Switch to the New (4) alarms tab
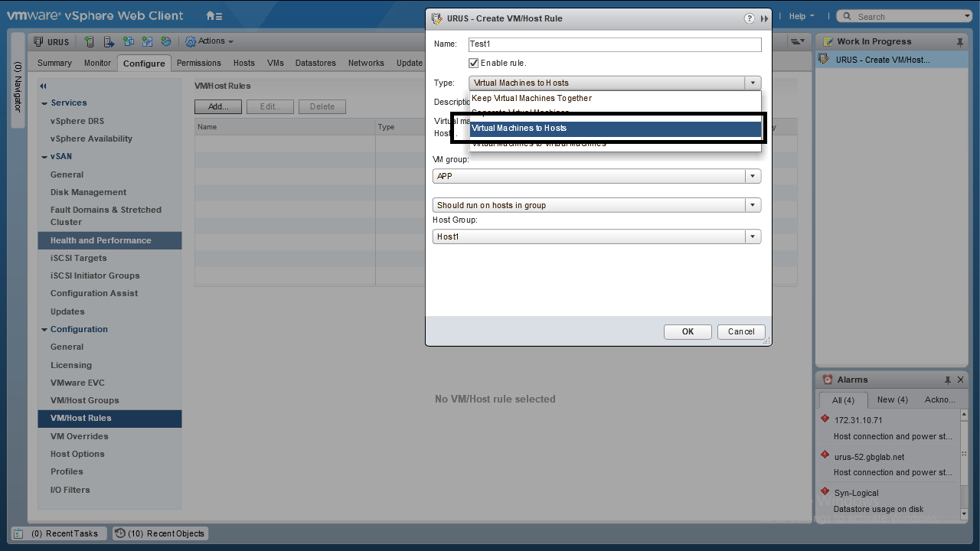The image size is (980, 551). [x=892, y=399]
